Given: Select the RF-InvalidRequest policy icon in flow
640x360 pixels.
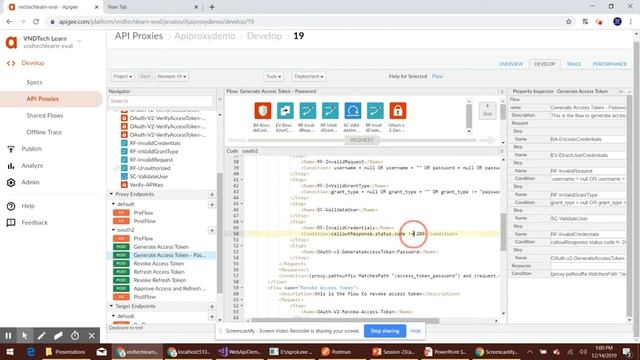Looking at the screenshot, I should coord(307,111).
